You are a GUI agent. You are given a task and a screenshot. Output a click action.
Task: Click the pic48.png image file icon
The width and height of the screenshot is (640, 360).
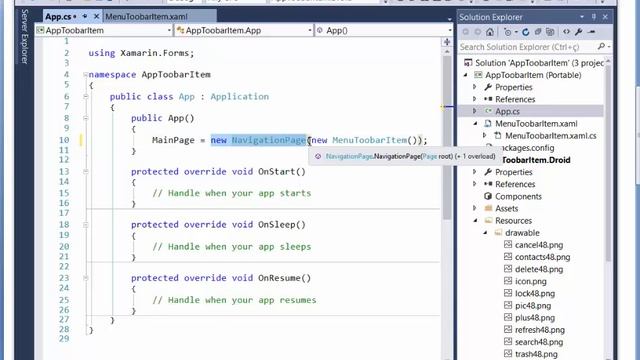click(x=508, y=305)
